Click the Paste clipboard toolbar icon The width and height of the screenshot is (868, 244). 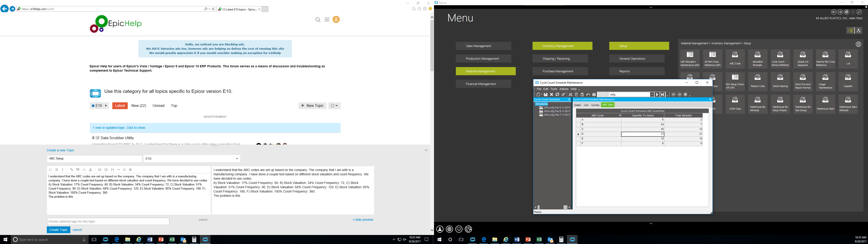pyautogui.click(x=582, y=95)
